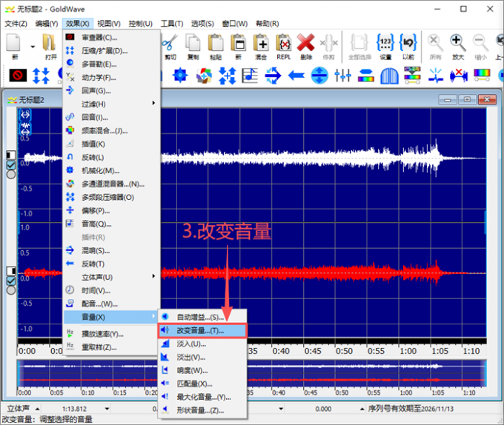Click the pitch music-note toolbar icon
The image size is (504, 425).
(250, 76)
